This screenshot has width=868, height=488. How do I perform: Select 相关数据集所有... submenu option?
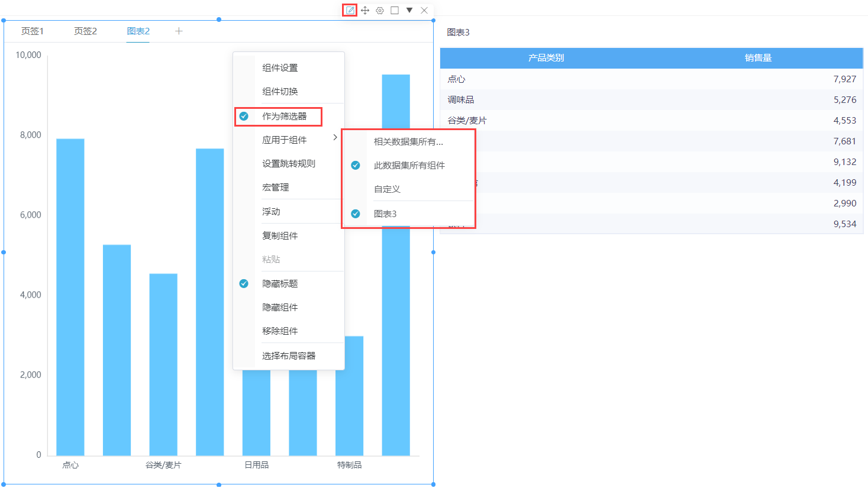click(409, 142)
